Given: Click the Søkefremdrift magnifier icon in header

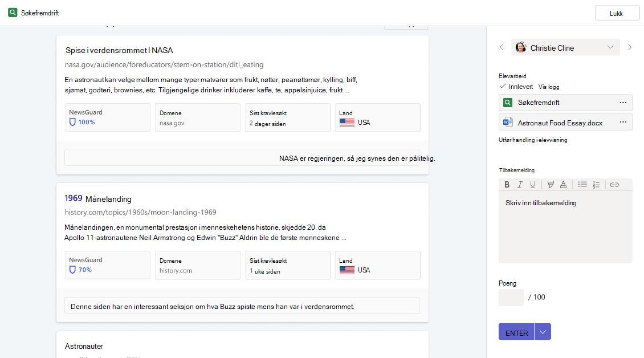Looking at the screenshot, I should pos(13,13).
